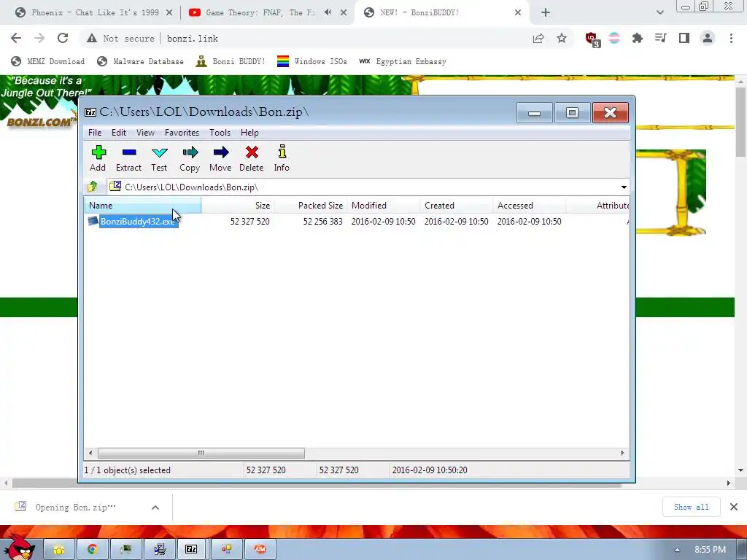This screenshot has height=560, width=747.
Task: Expand Bon.zip download options chevron
Action: point(155,507)
